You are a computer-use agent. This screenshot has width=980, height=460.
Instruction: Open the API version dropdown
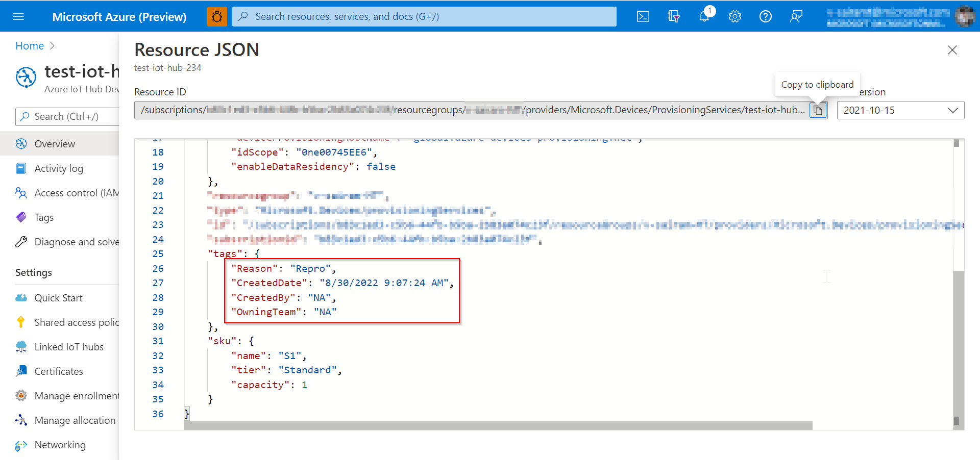(x=900, y=110)
